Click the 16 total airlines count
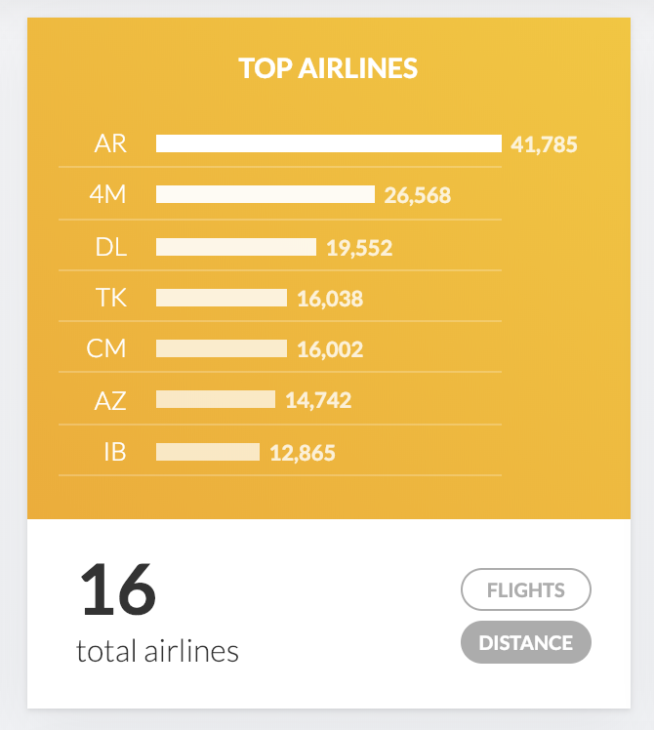 [x=118, y=590]
